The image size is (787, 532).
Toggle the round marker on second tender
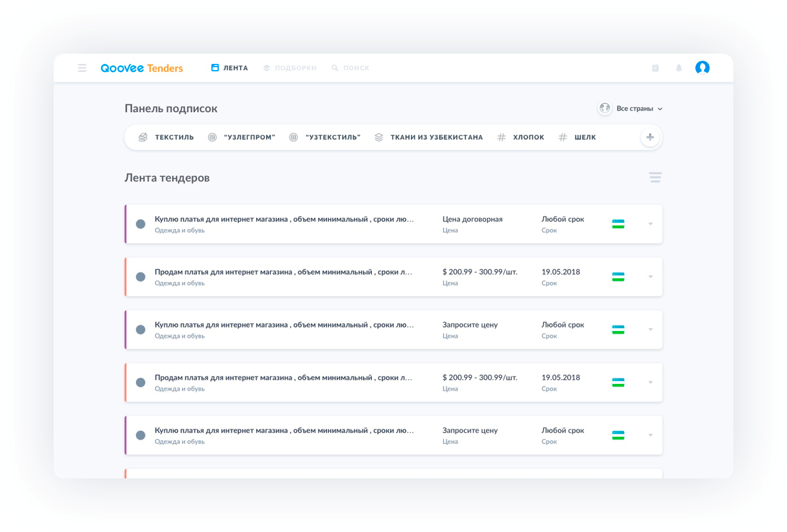click(141, 277)
